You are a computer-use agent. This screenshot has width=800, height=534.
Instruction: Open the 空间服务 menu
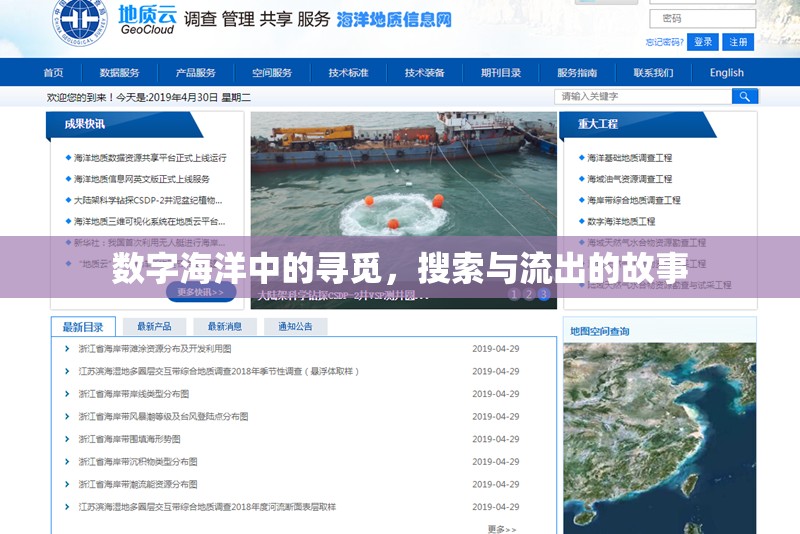click(x=272, y=72)
